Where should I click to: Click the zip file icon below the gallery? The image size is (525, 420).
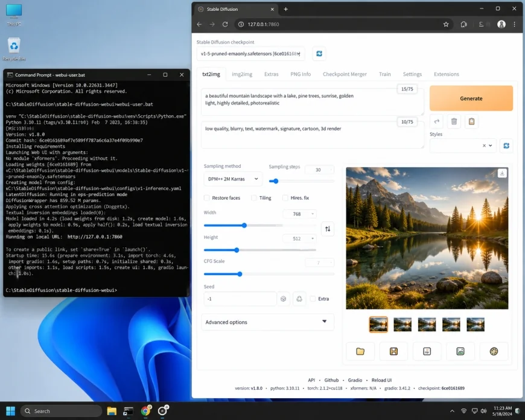tap(427, 351)
